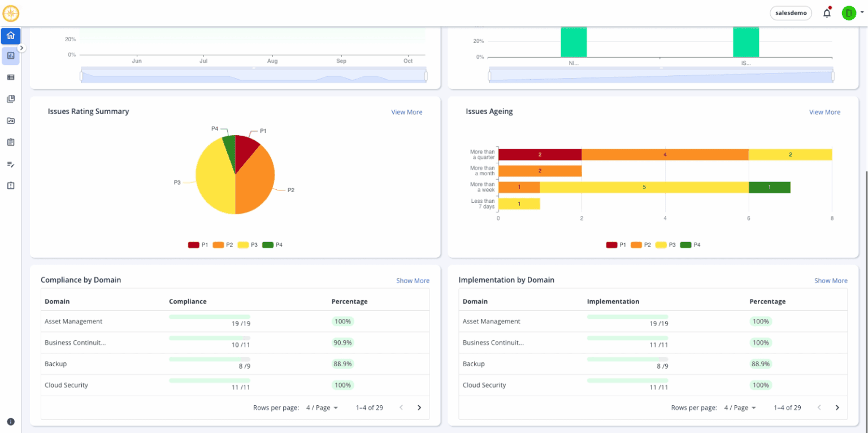Open rows per page dropdown in Implementation table

[x=740, y=408]
